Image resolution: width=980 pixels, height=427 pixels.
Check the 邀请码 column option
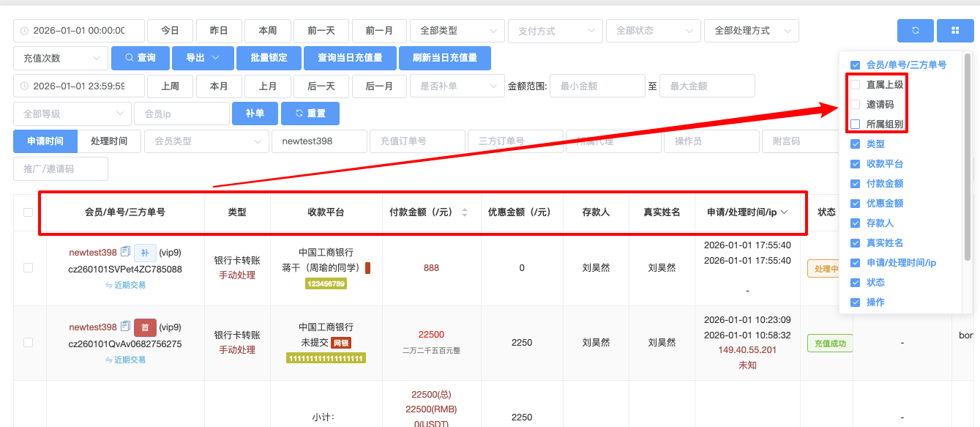(855, 105)
